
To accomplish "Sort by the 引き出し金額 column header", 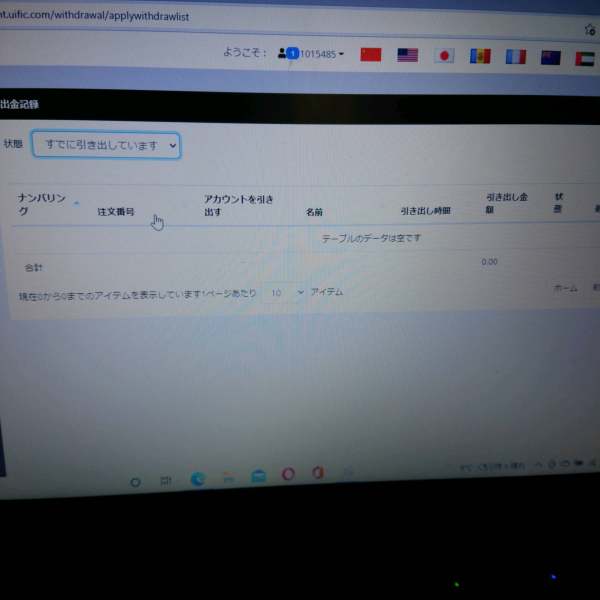I will pos(507,203).
